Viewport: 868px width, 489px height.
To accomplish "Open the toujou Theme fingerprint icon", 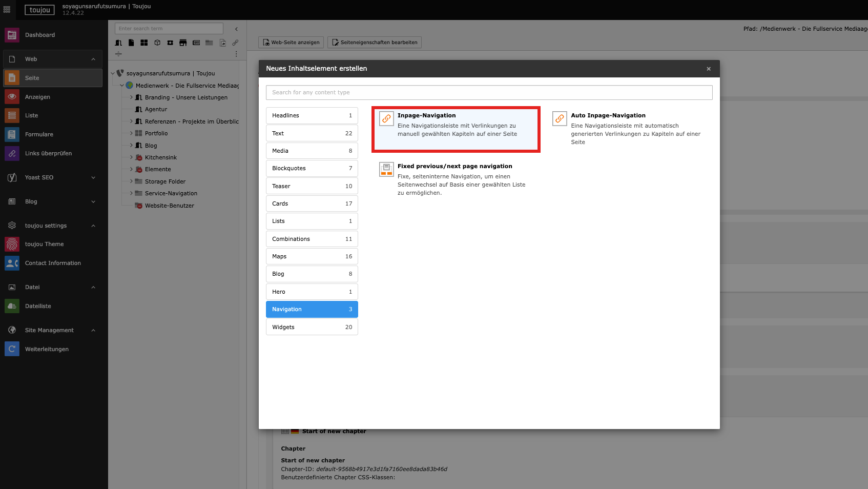I will [x=12, y=244].
